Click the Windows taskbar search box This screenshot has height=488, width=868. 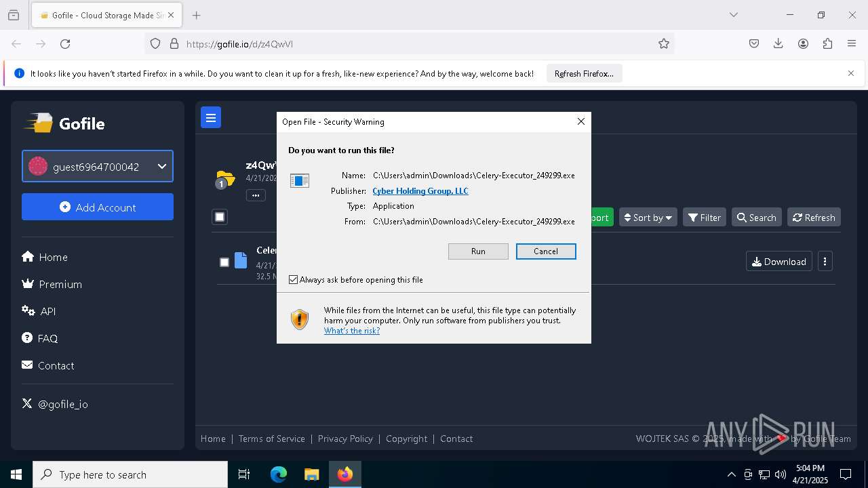tap(130, 474)
